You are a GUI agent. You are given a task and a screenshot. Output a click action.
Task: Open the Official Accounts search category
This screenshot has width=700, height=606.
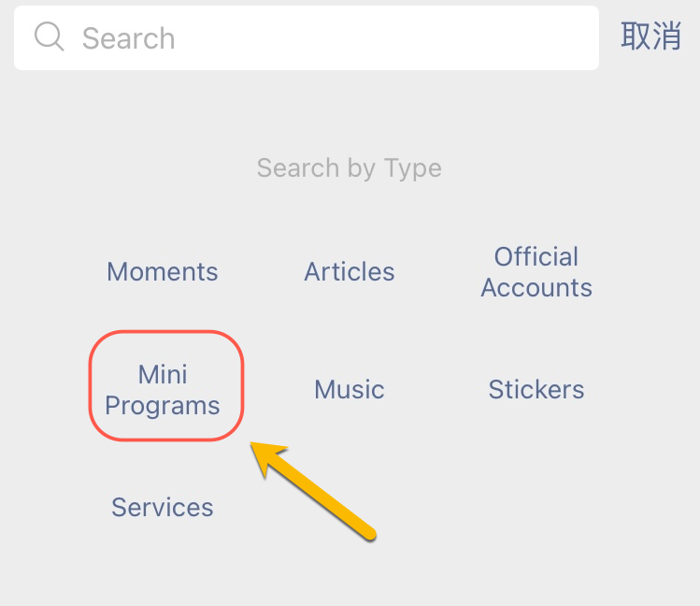pyautogui.click(x=536, y=272)
